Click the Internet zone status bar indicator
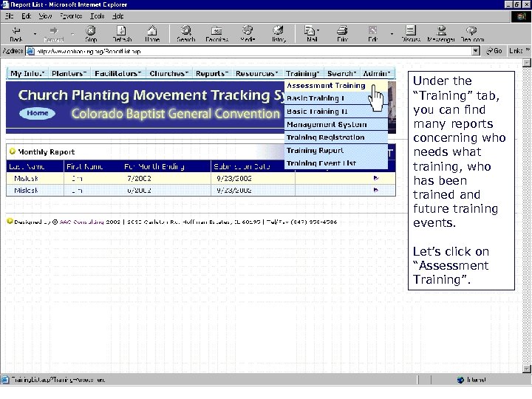532x399 pixels. 471,380
